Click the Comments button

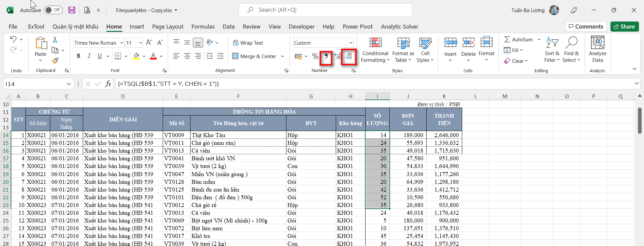(x=586, y=27)
